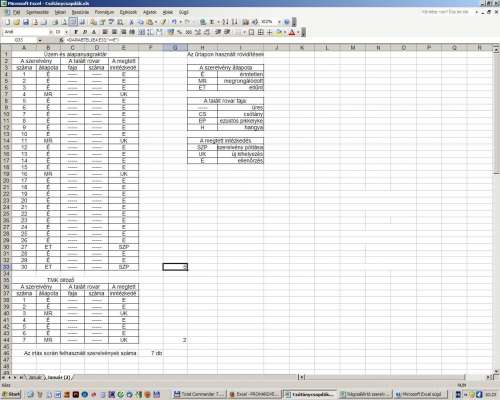Open the undo history dropdown arrow
Image resolution: width=500 pixels, height=400 pixels.
pyautogui.click(x=180, y=22)
